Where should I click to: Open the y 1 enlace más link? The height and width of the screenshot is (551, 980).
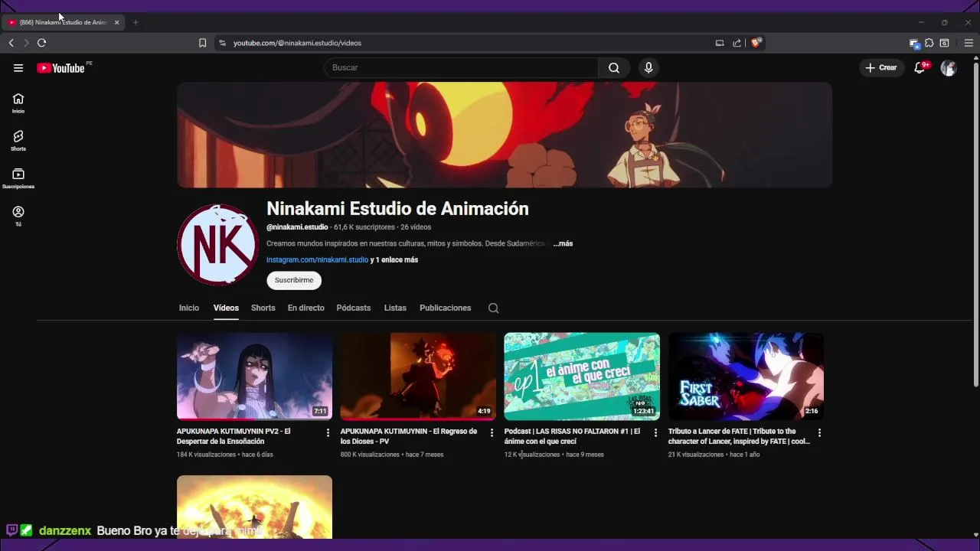tap(394, 260)
